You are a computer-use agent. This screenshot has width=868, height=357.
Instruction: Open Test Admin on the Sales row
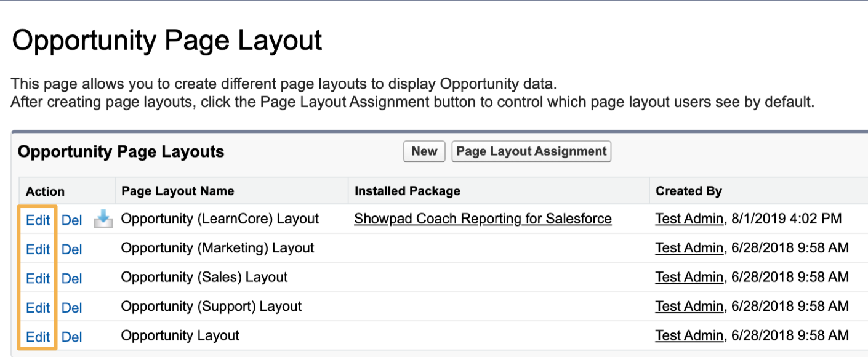(689, 277)
